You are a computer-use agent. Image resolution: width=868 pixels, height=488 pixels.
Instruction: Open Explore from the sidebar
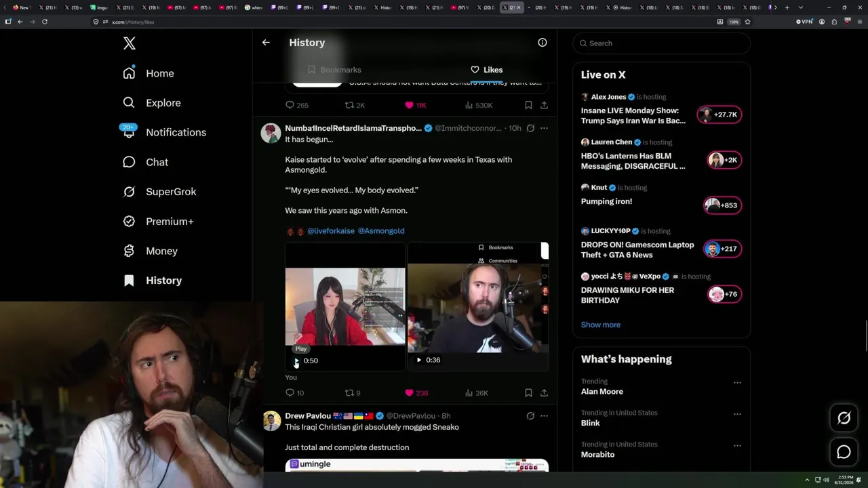(x=152, y=103)
